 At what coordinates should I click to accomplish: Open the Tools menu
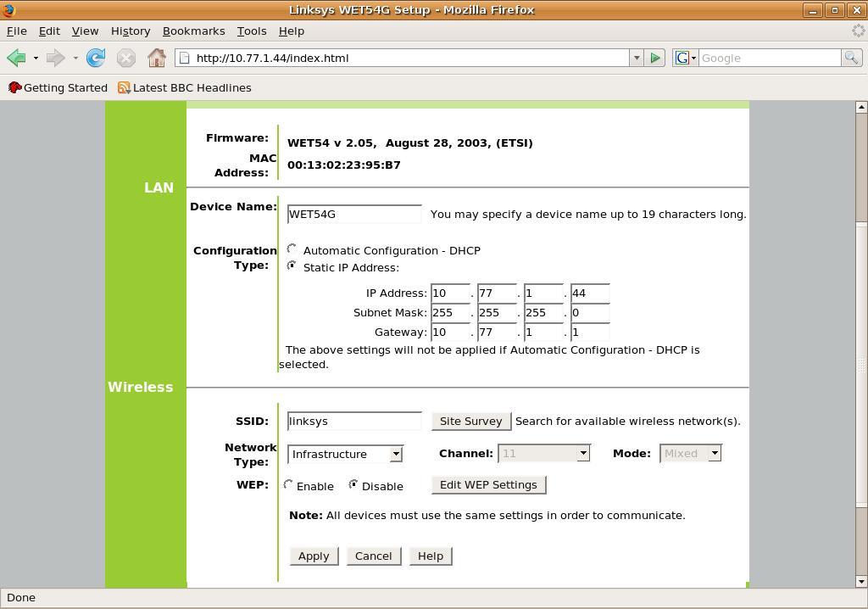point(251,31)
